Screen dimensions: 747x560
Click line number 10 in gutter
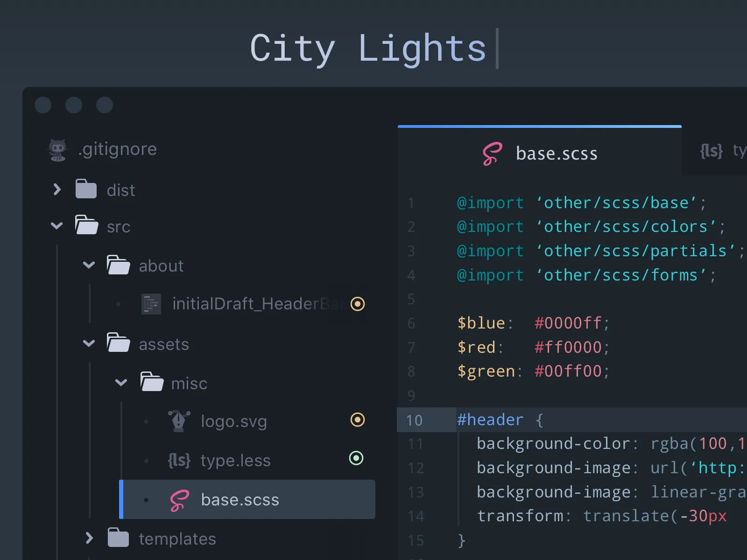click(x=414, y=420)
